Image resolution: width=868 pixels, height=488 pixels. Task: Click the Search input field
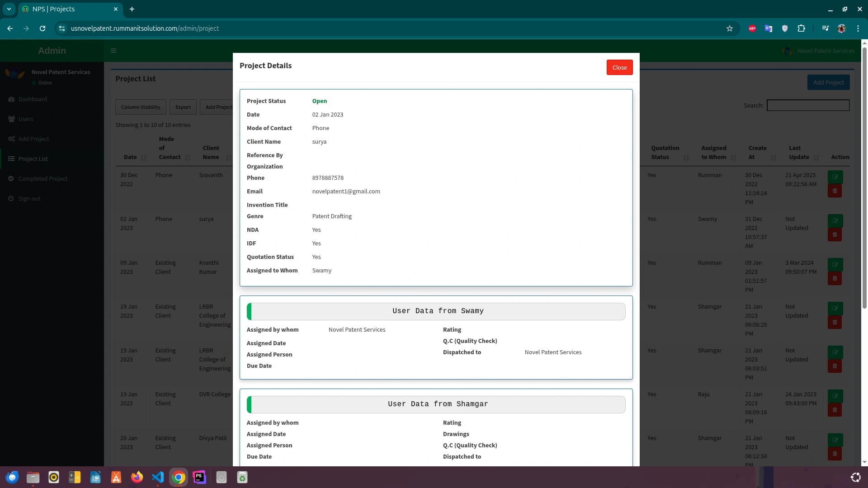(808, 105)
